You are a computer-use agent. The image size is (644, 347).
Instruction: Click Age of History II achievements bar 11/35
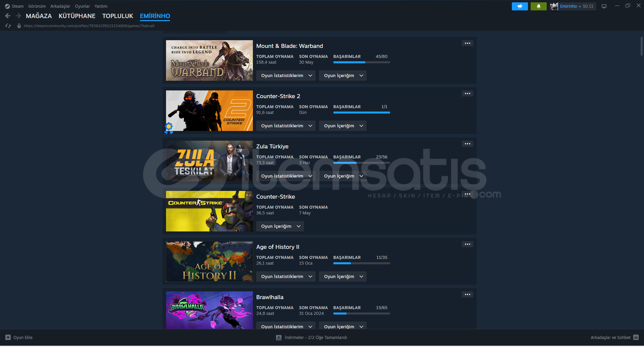click(362, 263)
